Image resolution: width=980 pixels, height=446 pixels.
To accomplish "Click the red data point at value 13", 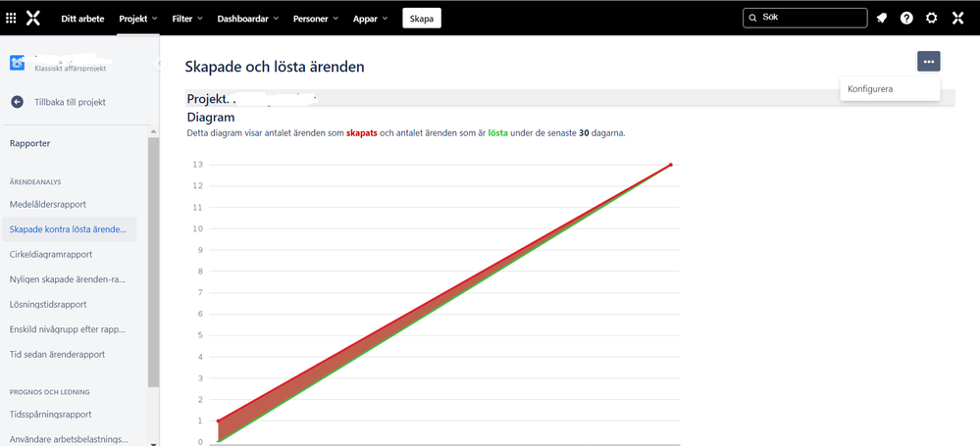I will (671, 165).
